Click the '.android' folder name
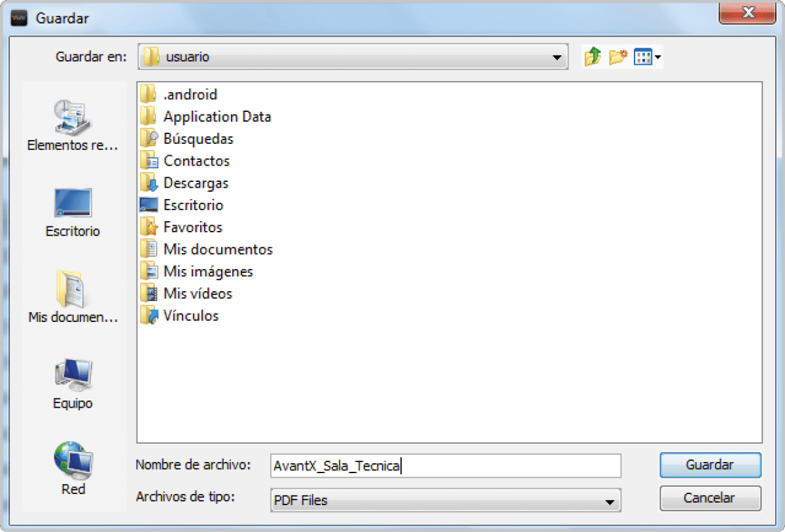 [x=190, y=95]
